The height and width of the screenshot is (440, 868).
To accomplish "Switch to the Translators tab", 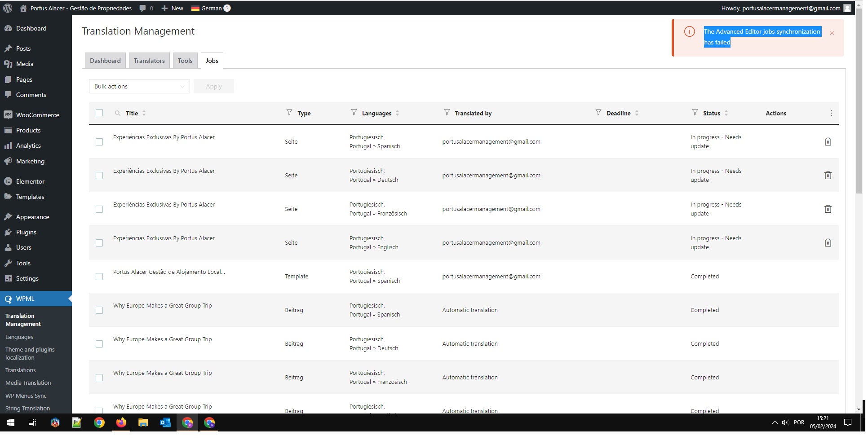I will tap(149, 61).
